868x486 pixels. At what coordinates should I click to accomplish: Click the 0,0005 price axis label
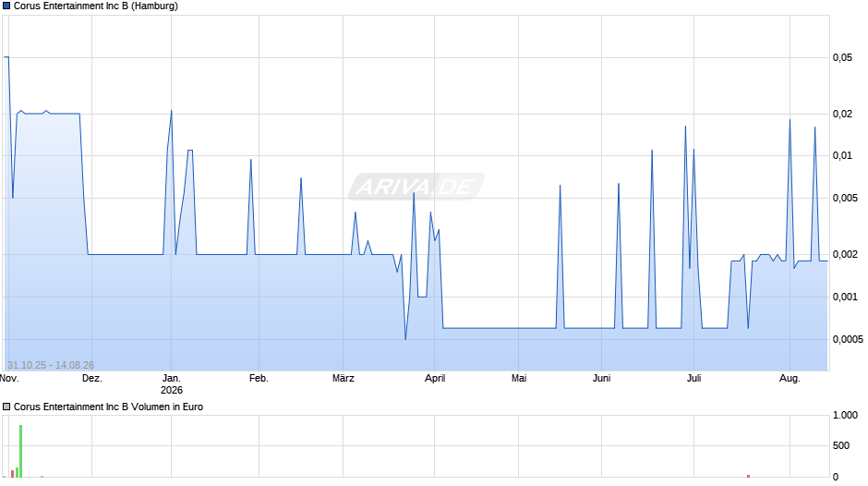point(848,339)
